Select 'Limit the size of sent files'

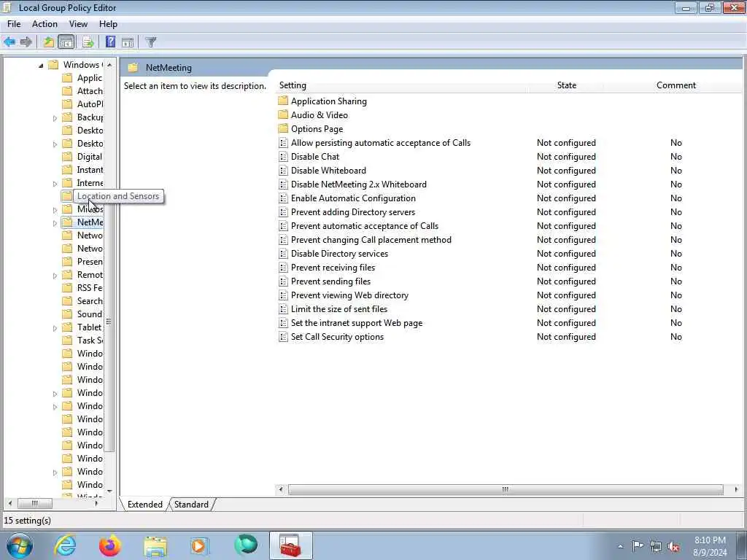338,309
